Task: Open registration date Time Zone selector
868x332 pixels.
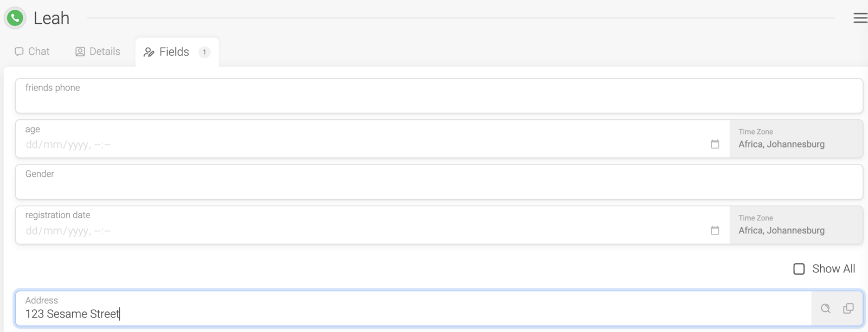Action: point(796,225)
